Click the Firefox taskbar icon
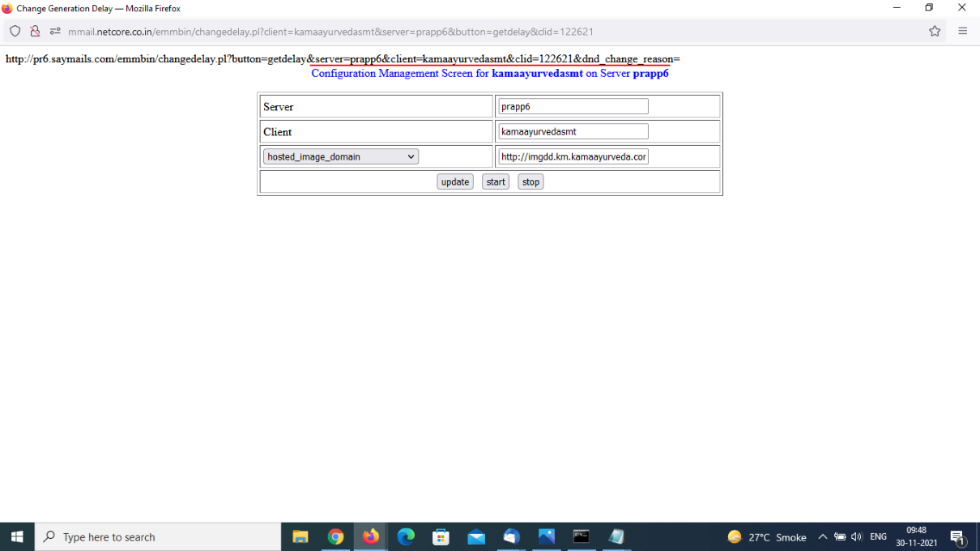The width and height of the screenshot is (980, 551). (371, 536)
